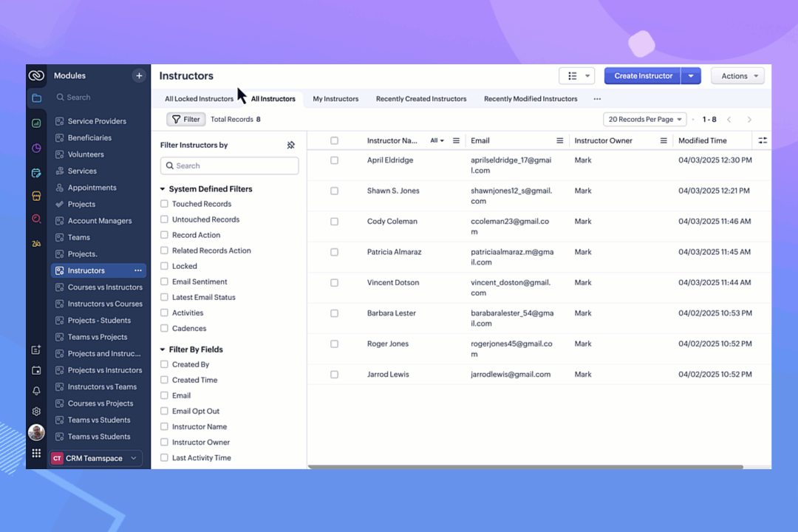
Task: Open the Recently Created Instructors tab
Action: (x=421, y=99)
